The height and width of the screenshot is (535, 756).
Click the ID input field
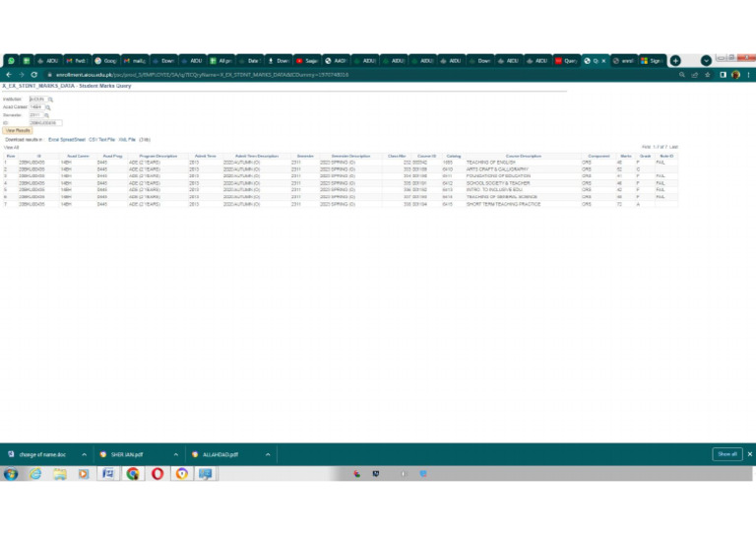45,123
